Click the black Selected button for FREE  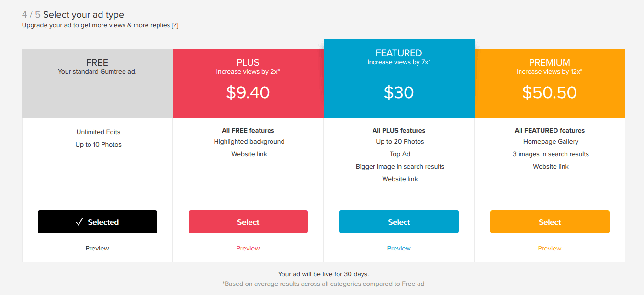point(97,222)
